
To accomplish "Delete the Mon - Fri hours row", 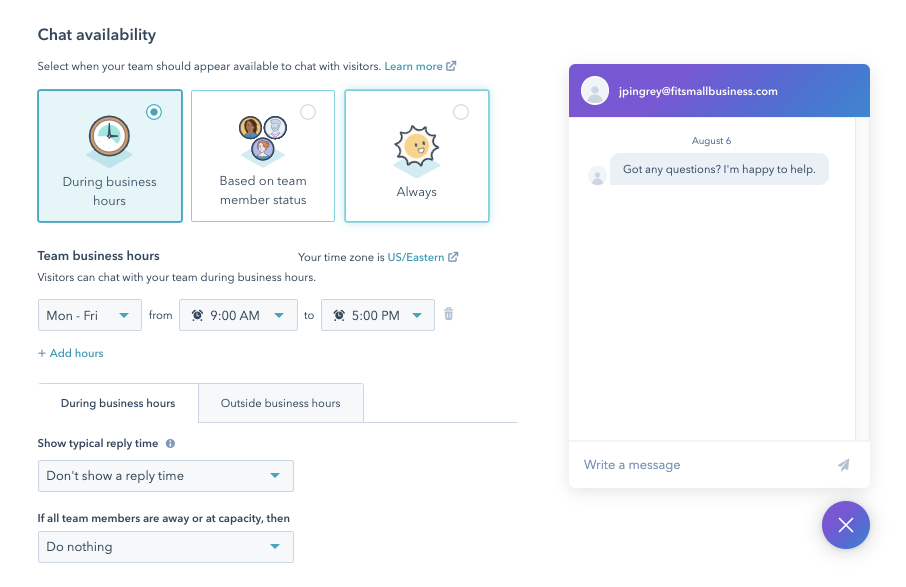I will 448,314.
